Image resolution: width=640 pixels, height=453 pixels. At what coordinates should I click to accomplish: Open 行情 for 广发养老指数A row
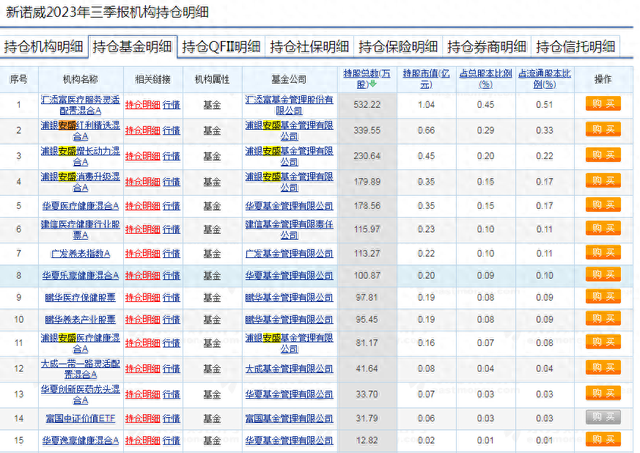tap(171, 253)
